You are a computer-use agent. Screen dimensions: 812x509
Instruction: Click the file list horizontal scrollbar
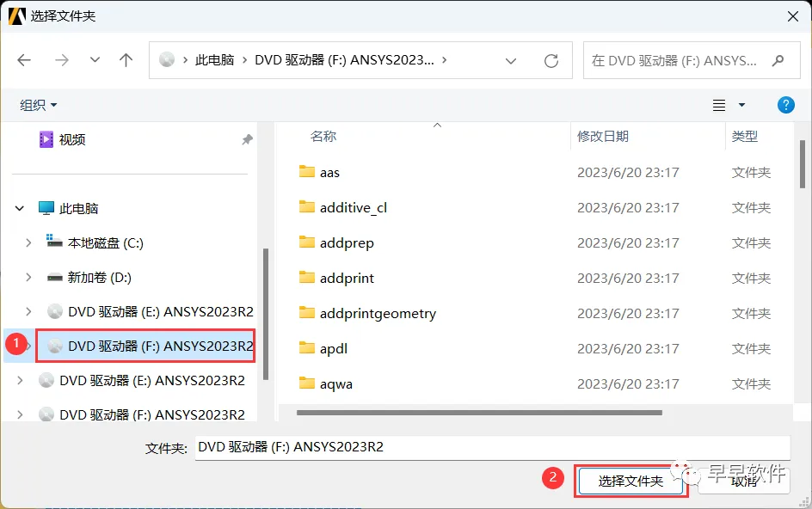pyautogui.click(x=479, y=413)
